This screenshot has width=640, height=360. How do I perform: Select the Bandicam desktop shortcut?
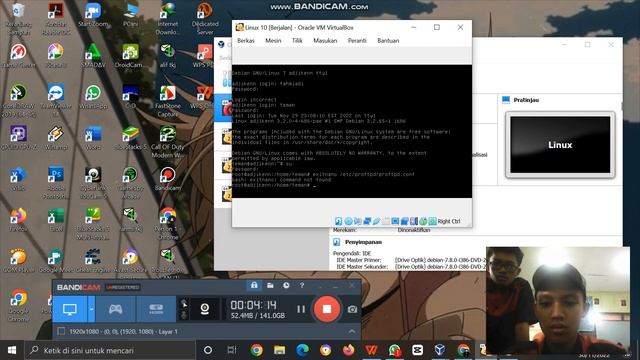(167, 179)
